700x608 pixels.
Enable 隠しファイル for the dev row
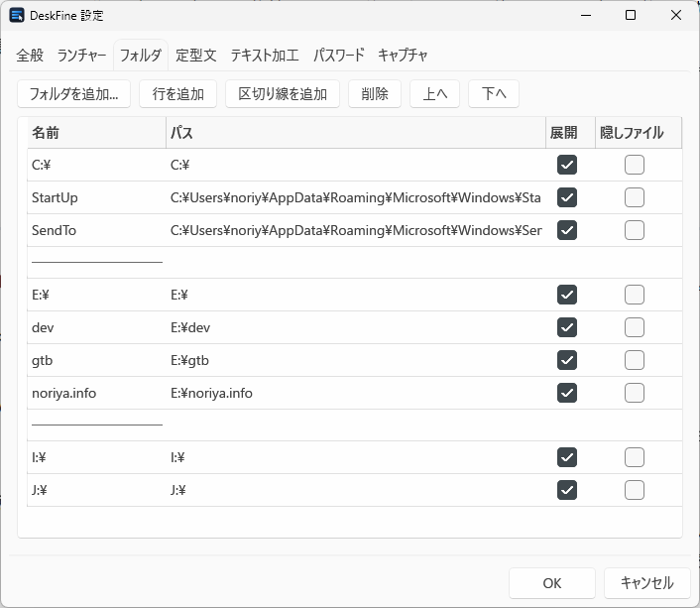(635, 327)
